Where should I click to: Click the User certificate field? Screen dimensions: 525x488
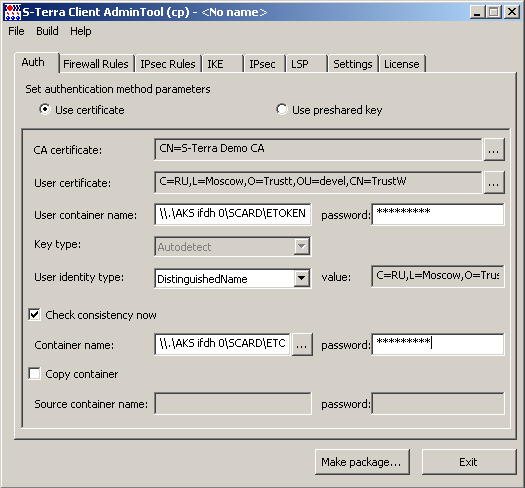(318, 182)
